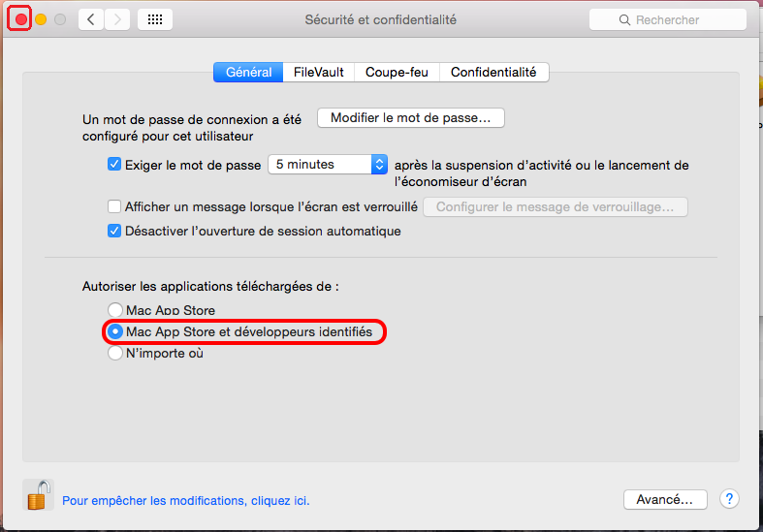Open the 5 minutes delay dropdown
The width and height of the screenshot is (763, 532).
click(328, 165)
